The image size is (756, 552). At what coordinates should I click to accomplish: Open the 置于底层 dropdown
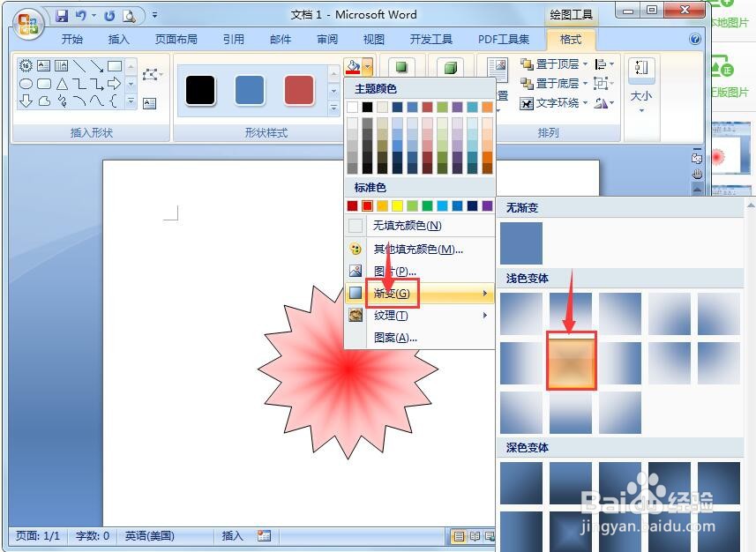tap(554, 84)
